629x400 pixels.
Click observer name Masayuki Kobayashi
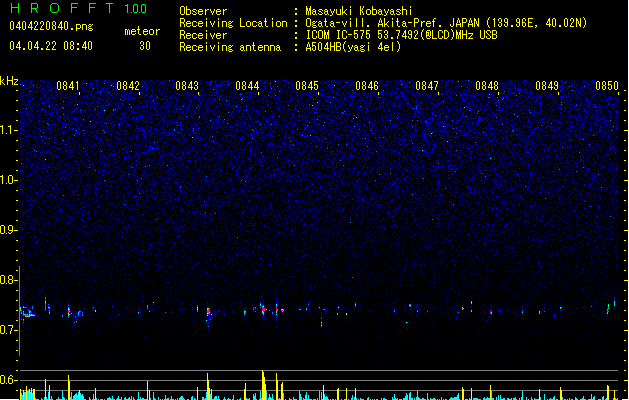coord(359,11)
